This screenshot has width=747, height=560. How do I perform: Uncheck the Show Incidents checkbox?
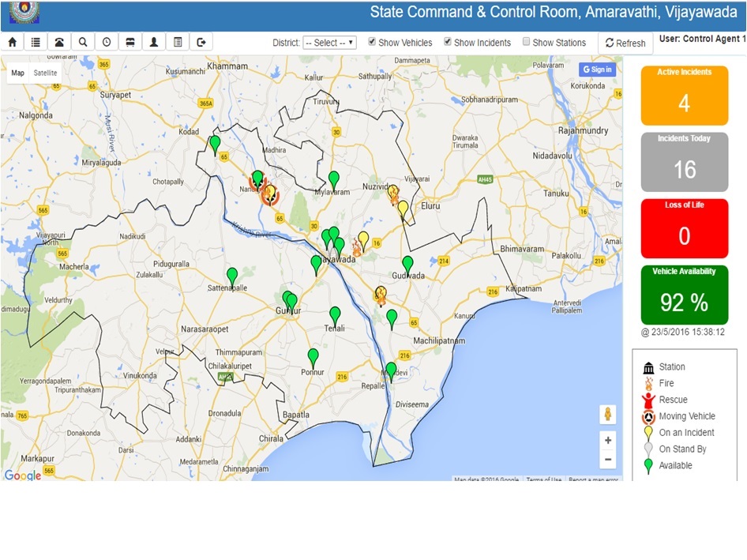pos(449,42)
